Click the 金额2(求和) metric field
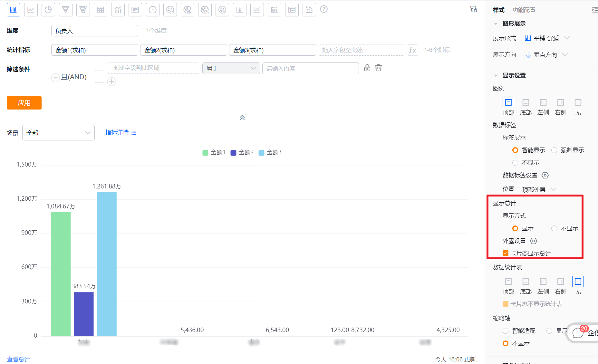Viewport: 598px width, 364px height. pyautogui.click(x=184, y=50)
